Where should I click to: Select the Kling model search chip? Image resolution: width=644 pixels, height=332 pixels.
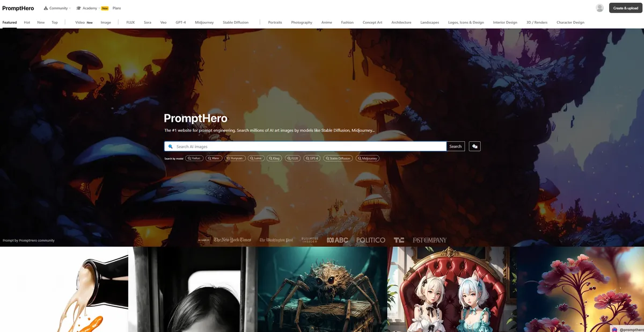[x=274, y=158]
